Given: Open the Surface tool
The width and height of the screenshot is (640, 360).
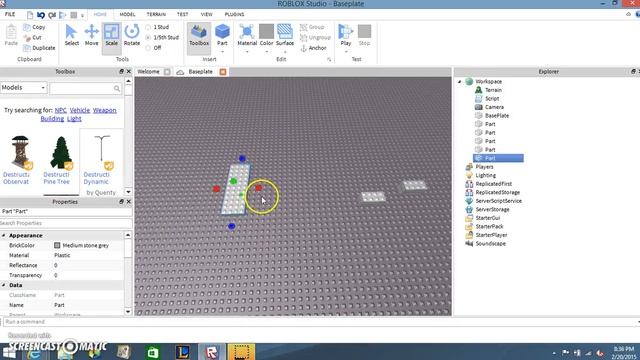Looking at the screenshot, I should pos(285,35).
